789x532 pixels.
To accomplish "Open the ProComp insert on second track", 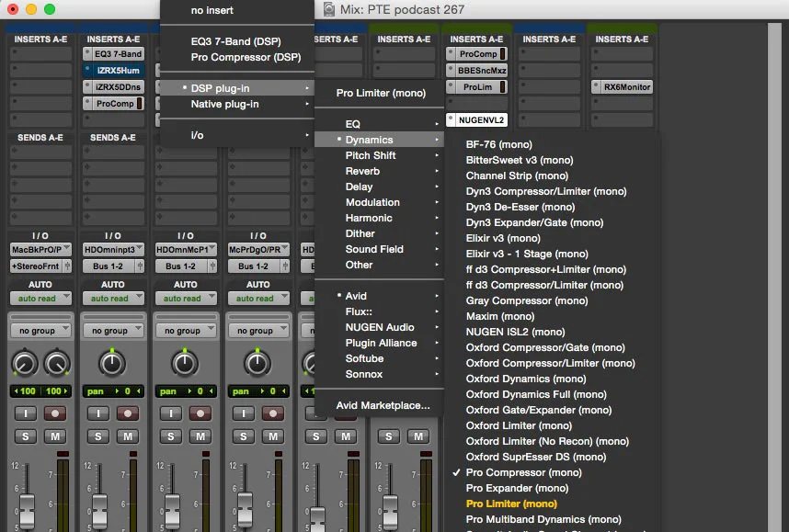I will (x=113, y=104).
